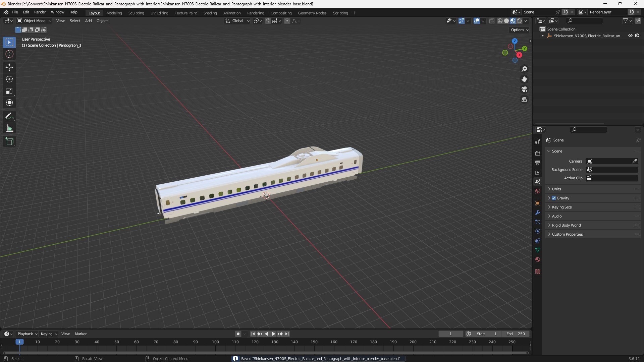The width and height of the screenshot is (644, 362).
Task: Open the World properties tab
Action: [x=538, y=191]
